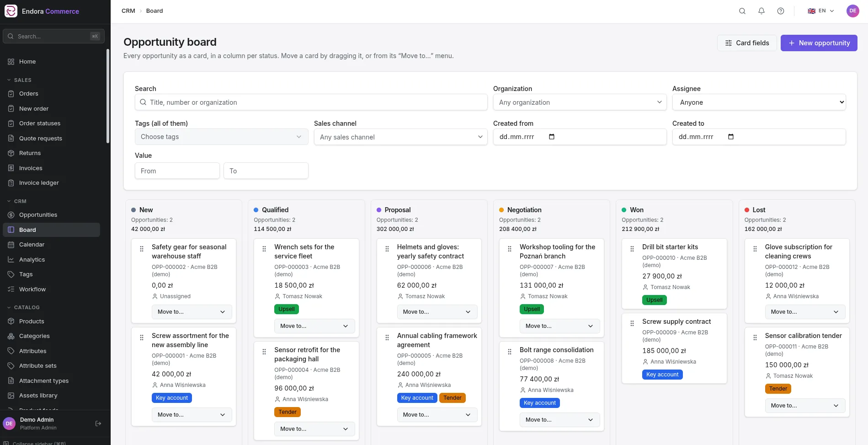The width and height of the screenshot is (868, 445).
Task: Grab drag handle on Sensor calibration tender card
Action: (755, 338)
